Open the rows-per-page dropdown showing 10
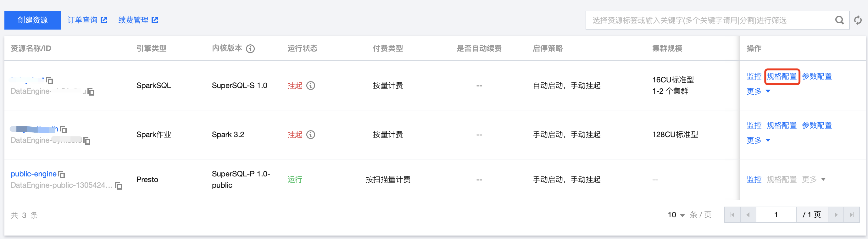The image size is (868, 239). click(x=676, y=215)
